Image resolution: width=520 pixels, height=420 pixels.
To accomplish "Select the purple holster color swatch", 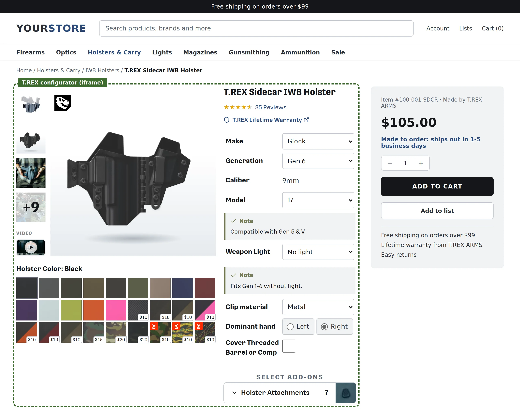I will point(27,310).
